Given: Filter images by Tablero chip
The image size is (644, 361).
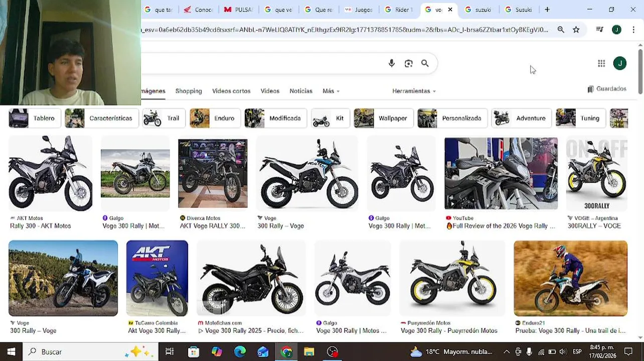Looking at the screenshot, I should [x=35, y=118].
